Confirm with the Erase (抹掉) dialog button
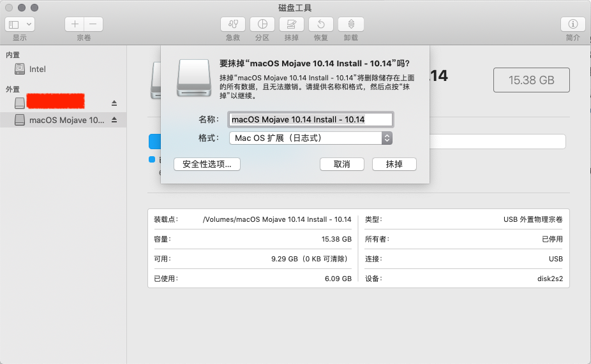This screenshot has width=591, height=364. pos(394,164)
